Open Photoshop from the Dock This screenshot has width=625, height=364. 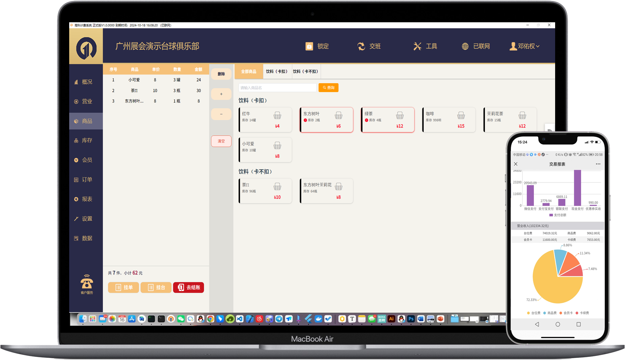pyautogui.click(x=411, y=319)
